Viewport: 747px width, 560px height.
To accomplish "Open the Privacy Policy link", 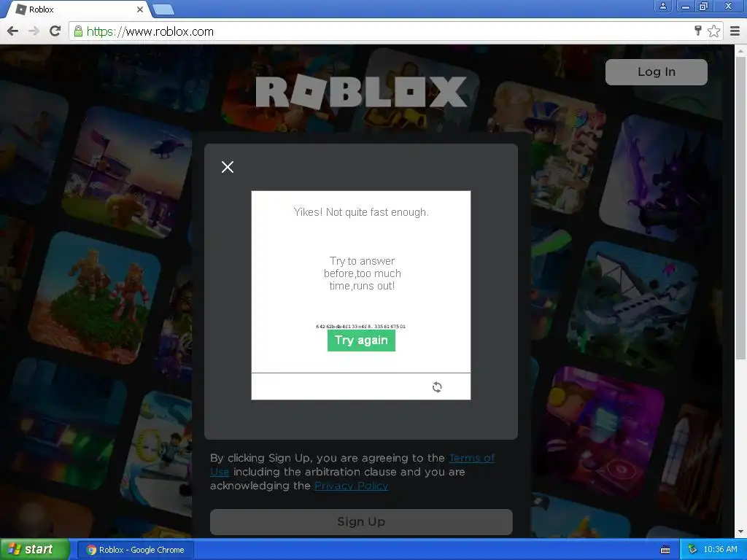I will click(x=351, y=486).
